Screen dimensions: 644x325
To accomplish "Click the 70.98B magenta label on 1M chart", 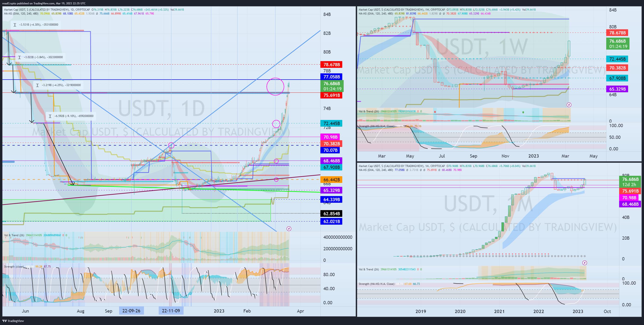I will (629, 198).
